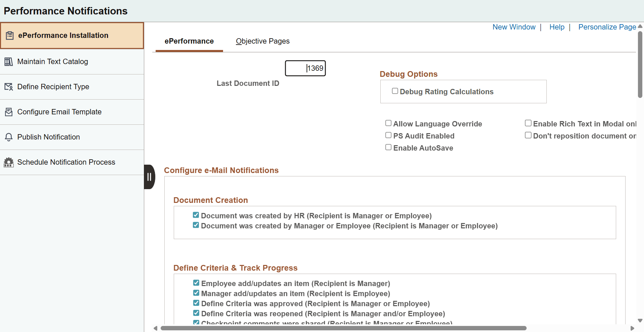This screenshot has width=644, height=332.
Task: Select the Schedule Notification Process gears icon
Action: [x=9, y=162]
